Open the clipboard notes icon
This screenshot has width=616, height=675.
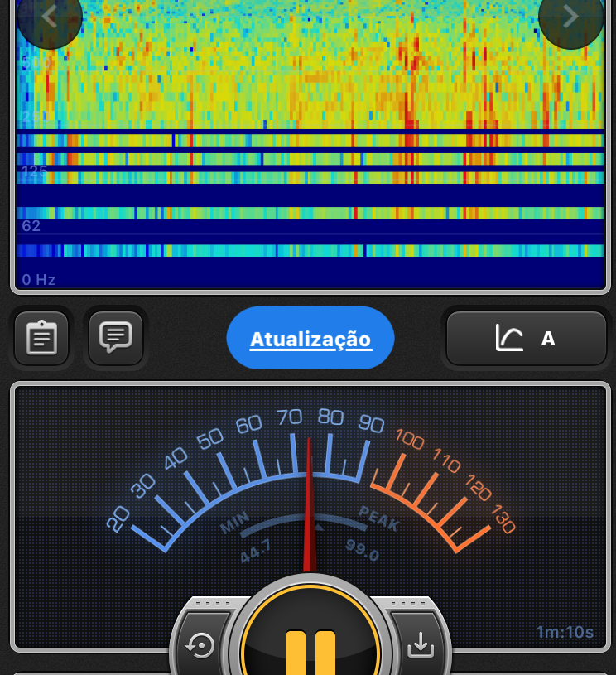(41, 338)
